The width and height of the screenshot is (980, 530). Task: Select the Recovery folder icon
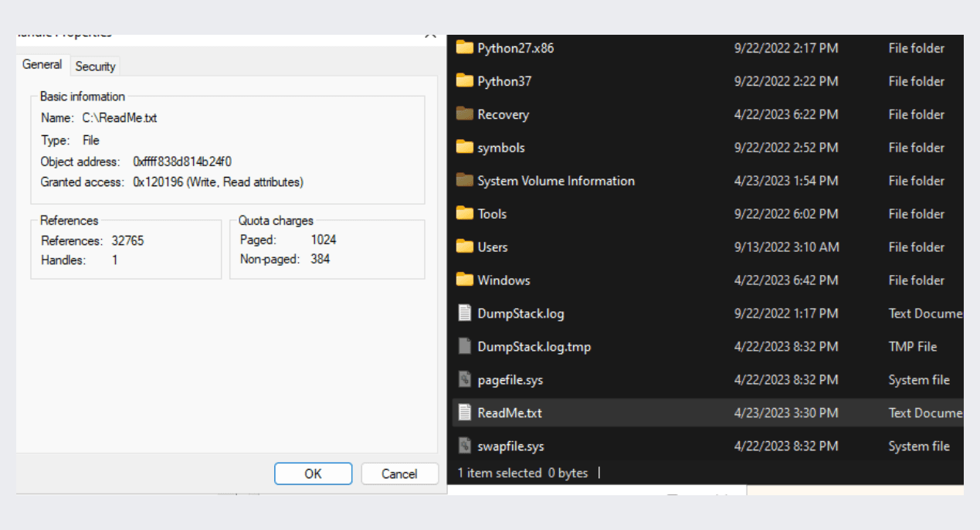464,114
